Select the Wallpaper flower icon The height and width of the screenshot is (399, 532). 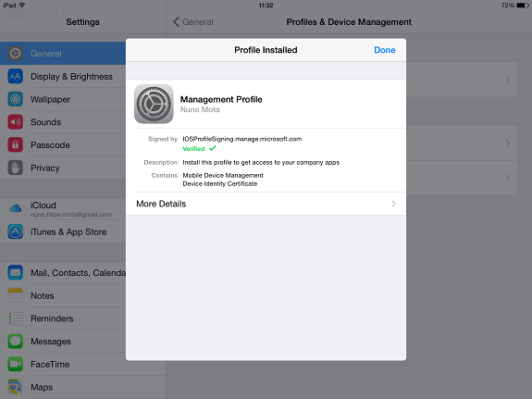pos(16,99)
